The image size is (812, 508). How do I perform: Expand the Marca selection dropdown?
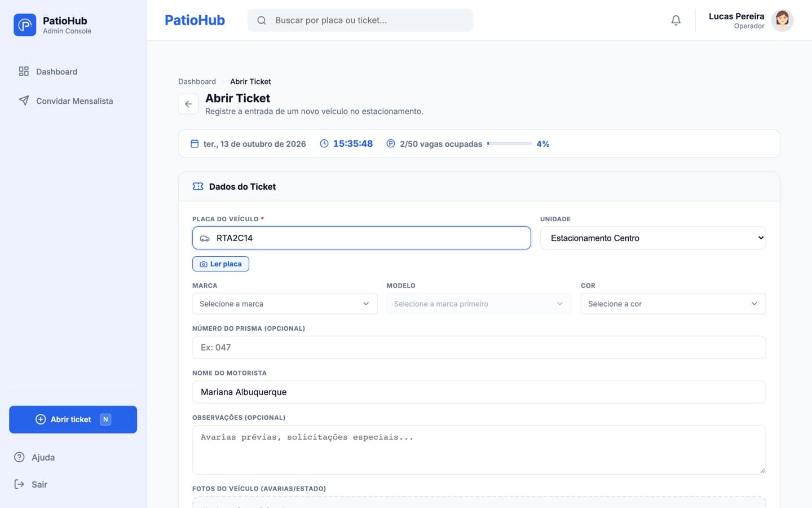(x=285, y=304)
